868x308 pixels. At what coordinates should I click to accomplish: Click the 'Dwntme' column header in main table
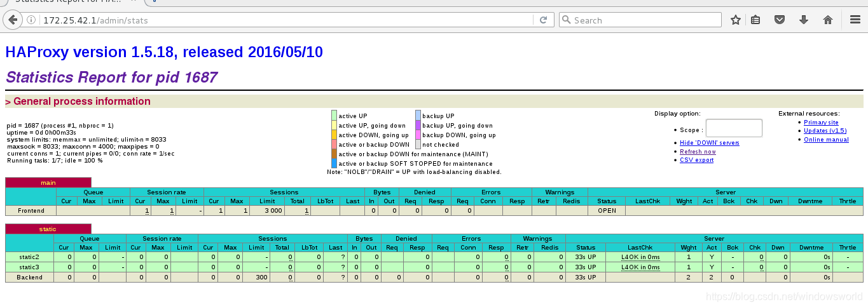click(809, 201)
